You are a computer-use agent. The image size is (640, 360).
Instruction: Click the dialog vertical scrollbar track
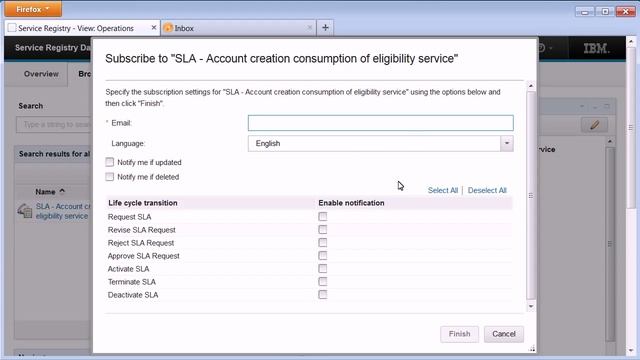pyautogui.click(x=531, y=196)
